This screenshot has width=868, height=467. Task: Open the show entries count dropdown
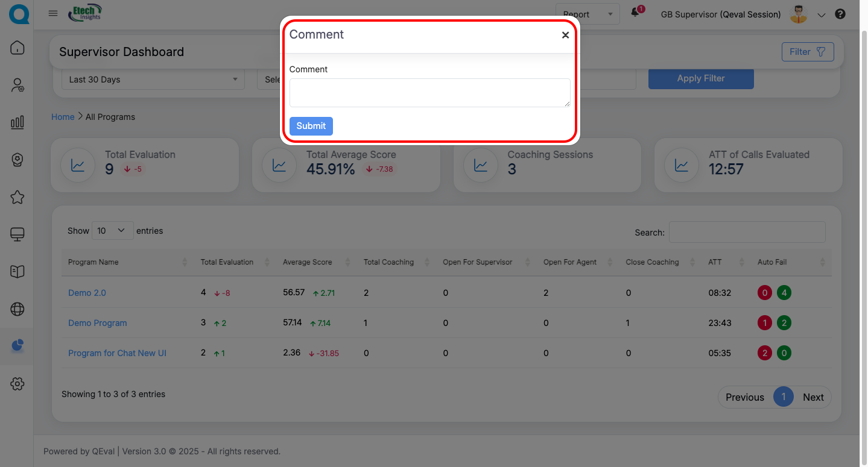coord(113,231)
